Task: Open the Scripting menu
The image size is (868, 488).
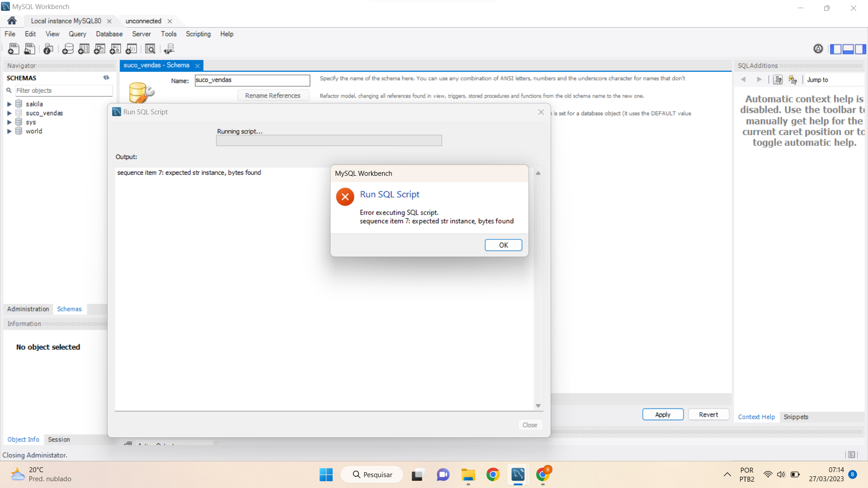Action: coord(198,34)
